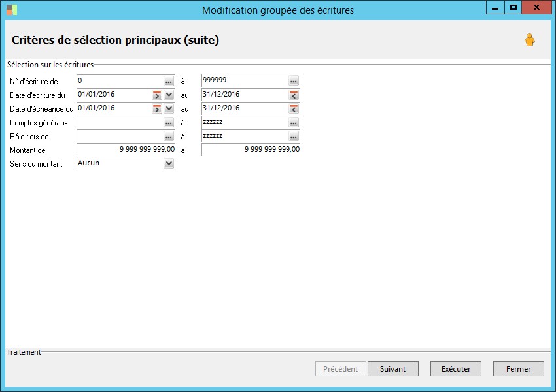The width and height of the screenshot is (556, 392).
Task: Click application icon in title bar
Action: pos(12,10)
